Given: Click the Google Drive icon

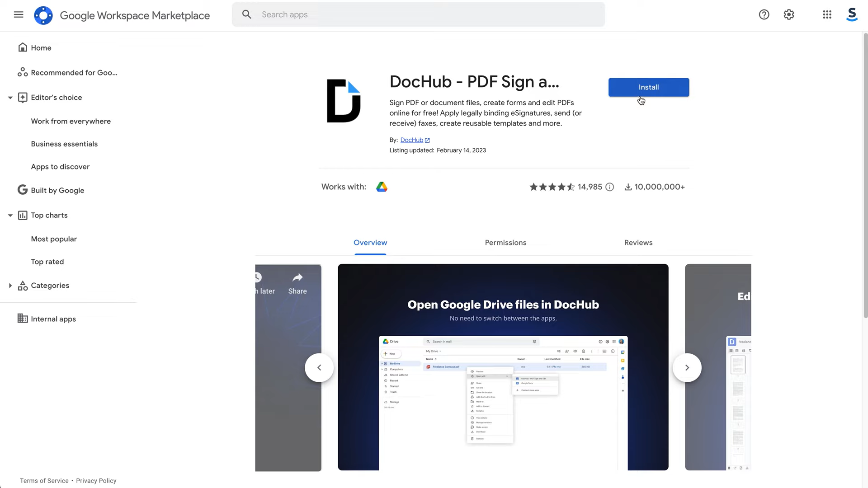Looking at the screenshot, I should point(382,187).
